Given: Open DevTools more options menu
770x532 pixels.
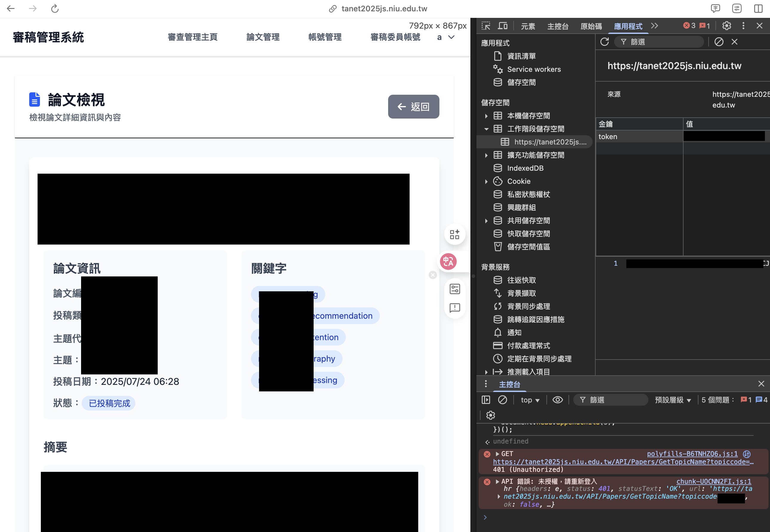Looking at the screenshot, I should click(743, 26).
